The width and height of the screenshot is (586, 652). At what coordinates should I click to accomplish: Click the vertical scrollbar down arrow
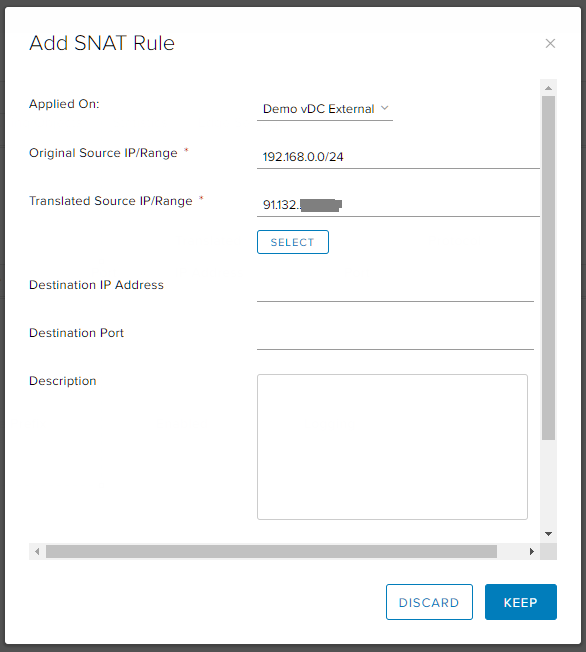tap(549, 534)
